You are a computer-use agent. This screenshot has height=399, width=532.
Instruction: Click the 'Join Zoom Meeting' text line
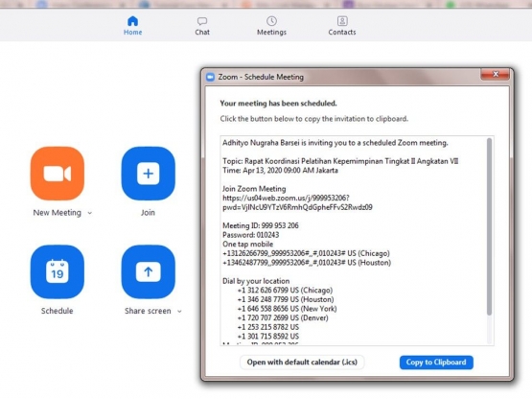[x=254, y=189]
